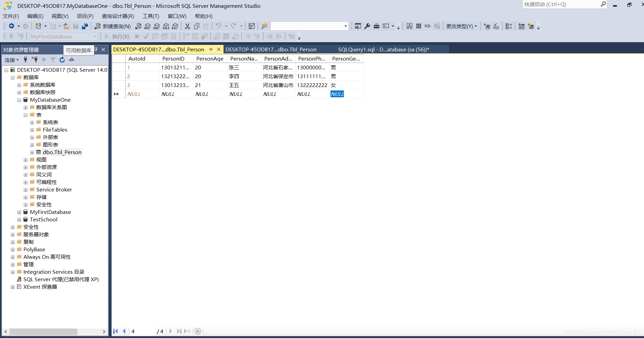The image size is (644, 338).
Task: Open the 更改类型(Y) dropdown
Action: click(462, 26)
